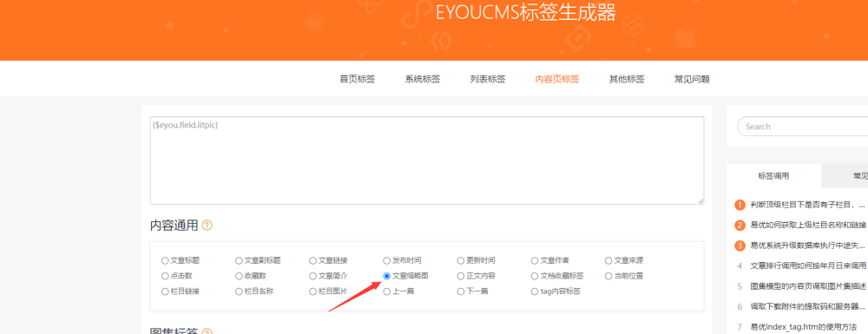Select the 文章作者 radio button
The width and height of the screenshot is (868, 334).
[534, 260]
